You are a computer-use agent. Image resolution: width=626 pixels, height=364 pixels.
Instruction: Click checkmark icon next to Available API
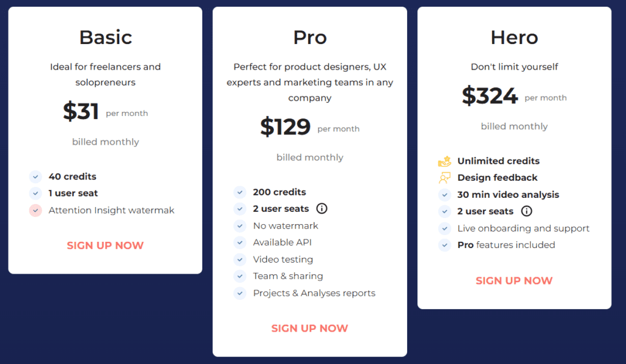(x=240, y=242)
